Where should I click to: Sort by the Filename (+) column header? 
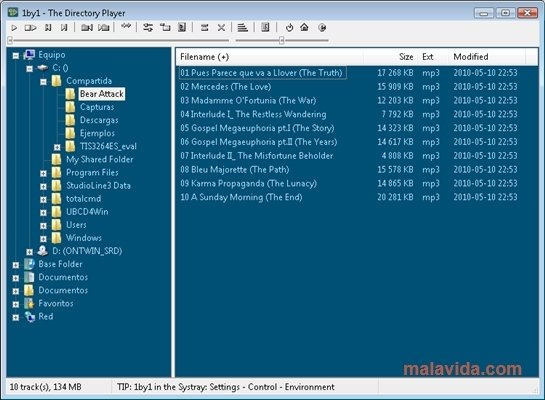pos(204,57)
